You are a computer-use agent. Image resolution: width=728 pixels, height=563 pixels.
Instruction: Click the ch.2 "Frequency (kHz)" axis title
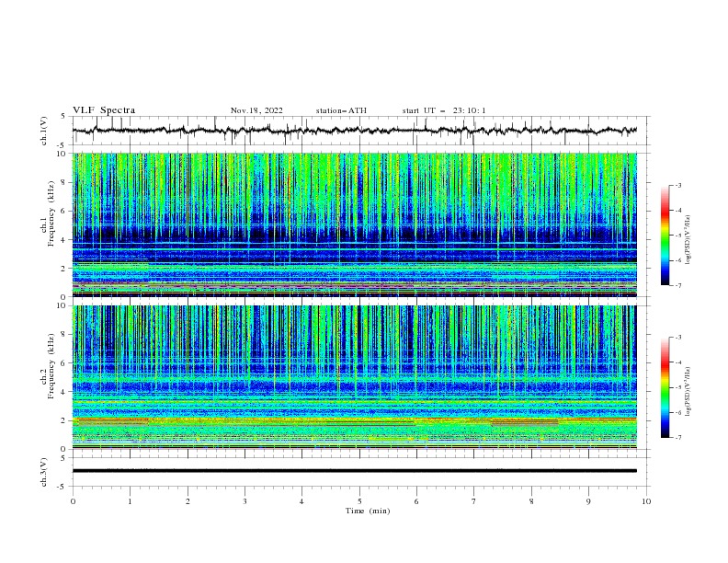tap(51, 366)
